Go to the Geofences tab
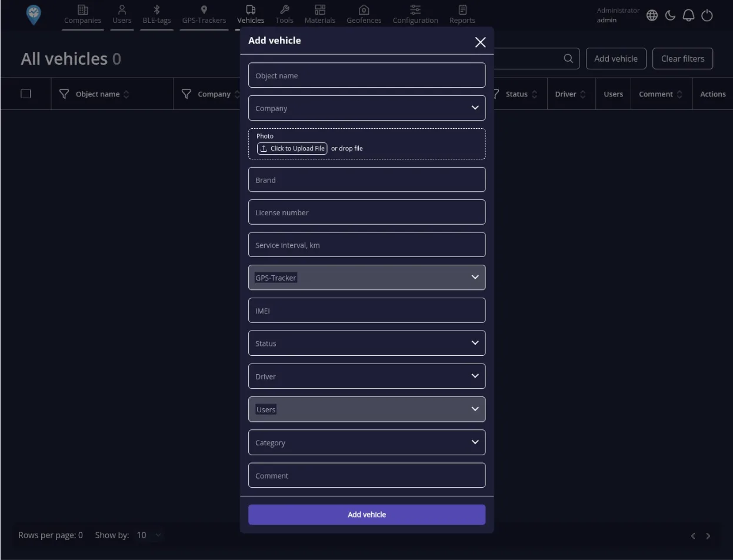This screenshot has height=560, width=733. (x=364, y=15)
